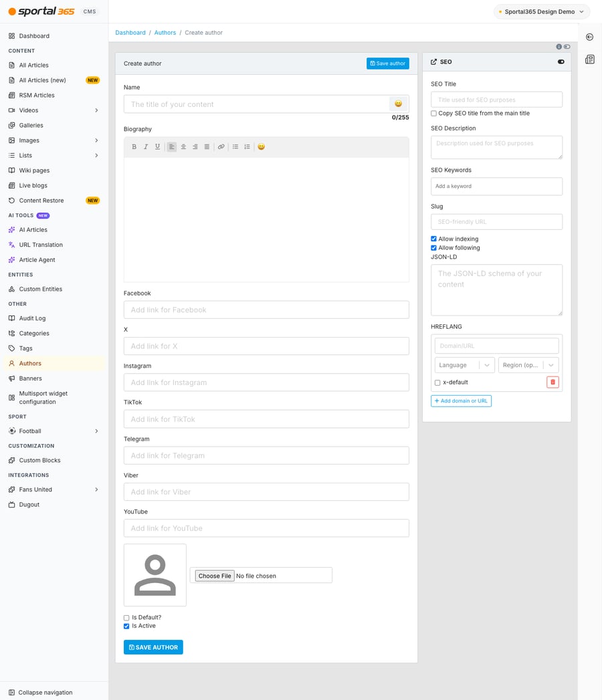Image resolution: width=602 pixels, height=700 pixels.
Task: Click the info icon above SEO panel
Action: (x=559, y=46)
